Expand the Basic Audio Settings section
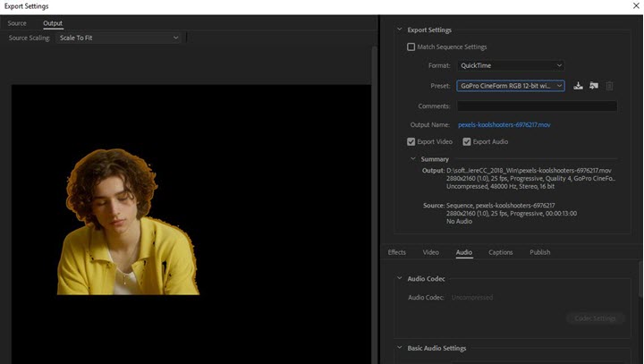The image size is (644, 364). (399, 348)
